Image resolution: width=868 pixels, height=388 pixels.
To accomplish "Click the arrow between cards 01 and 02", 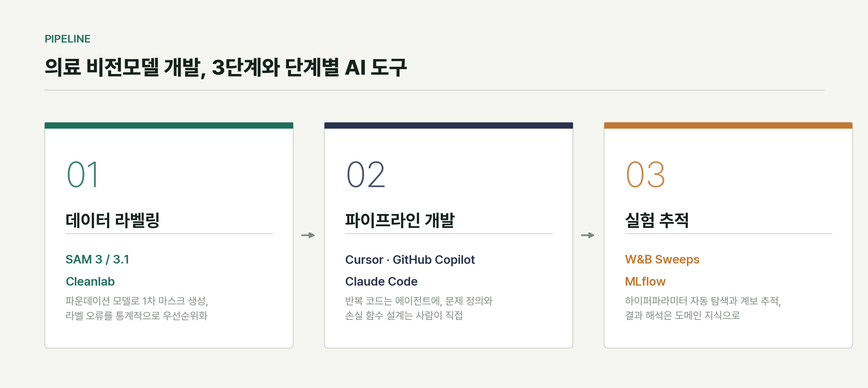I will 308,235.
